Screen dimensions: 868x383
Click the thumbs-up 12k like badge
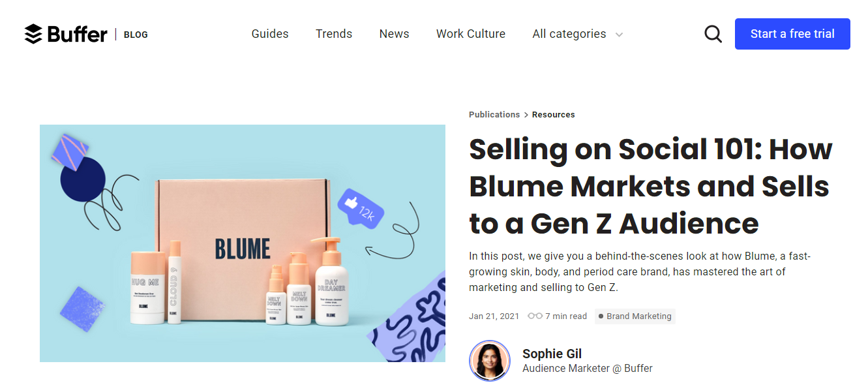pos(361,208)
